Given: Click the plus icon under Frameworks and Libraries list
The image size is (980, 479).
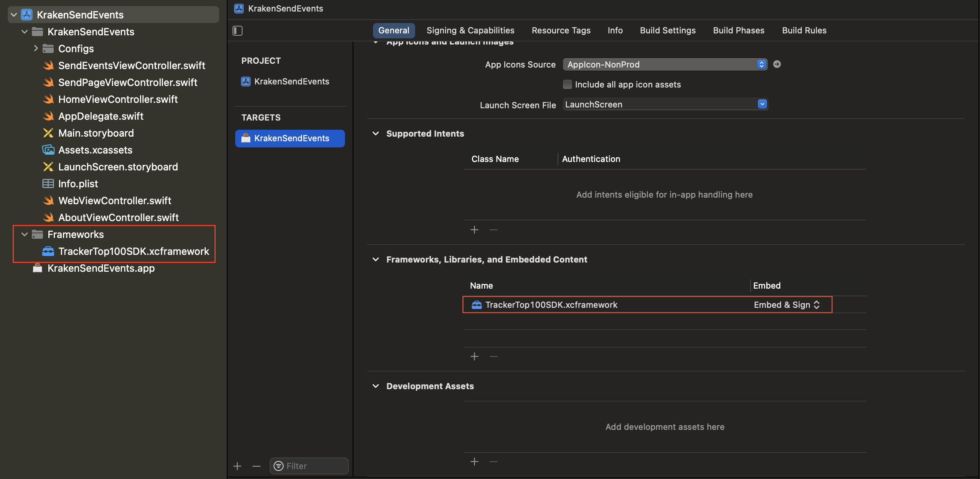Looking at the screenshot, I should (474, 356).
